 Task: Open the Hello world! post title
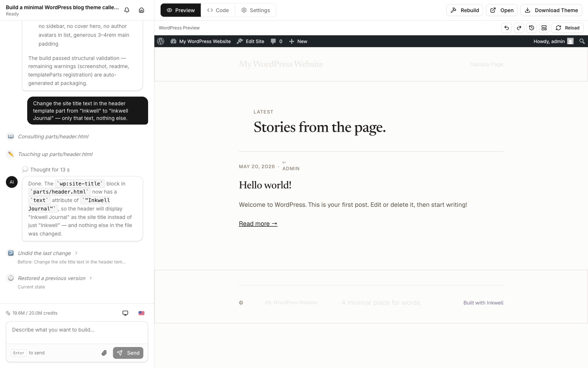265,185
